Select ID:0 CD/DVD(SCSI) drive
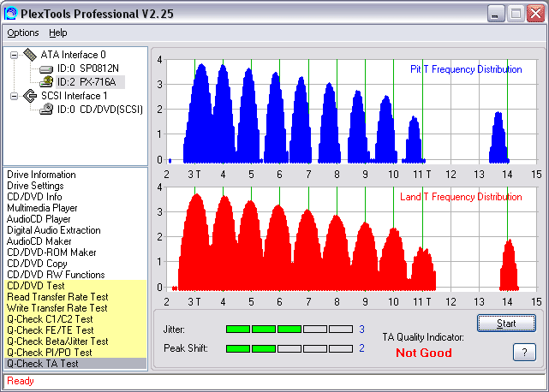The height and width of the screenshot is (392, 549). [100, 110]
